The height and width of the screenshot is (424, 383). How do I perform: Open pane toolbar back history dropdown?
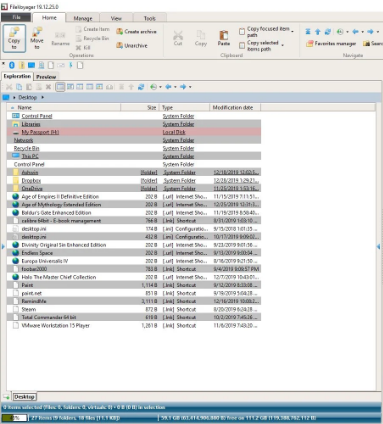(x=175, y=87)
